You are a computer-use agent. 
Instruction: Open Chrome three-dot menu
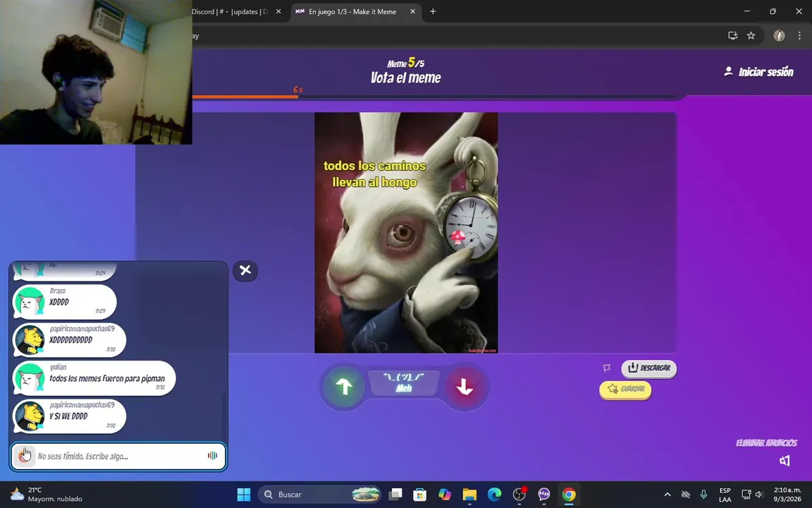coord(799,36)
